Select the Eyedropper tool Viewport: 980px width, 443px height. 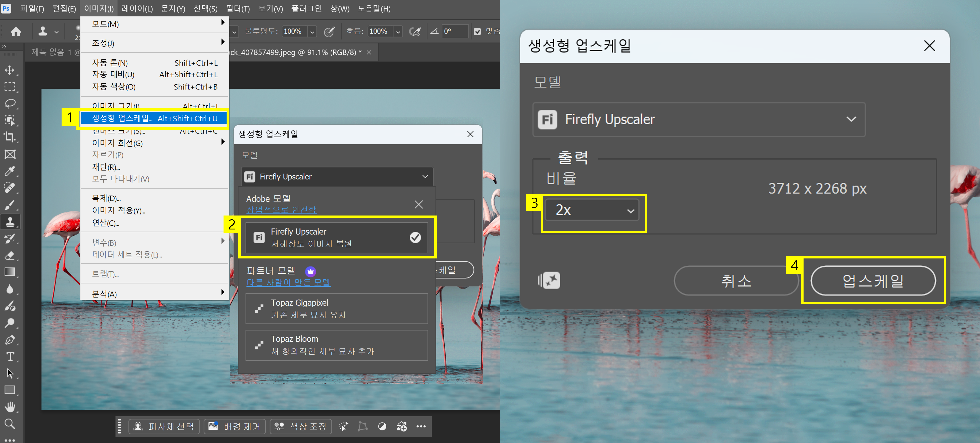(x=9, y=171)
